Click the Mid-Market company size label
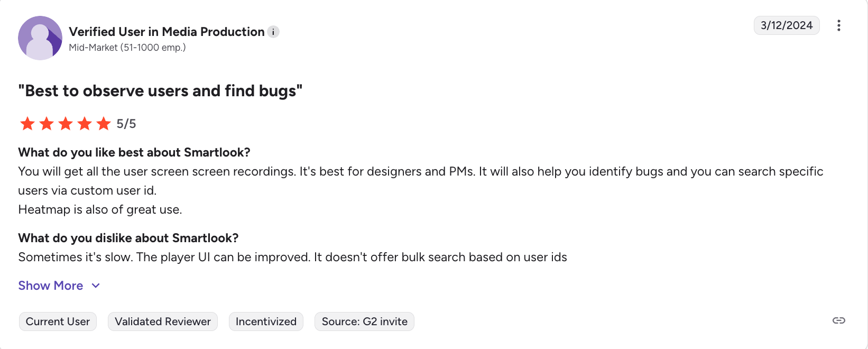 [x=127, y=48]
